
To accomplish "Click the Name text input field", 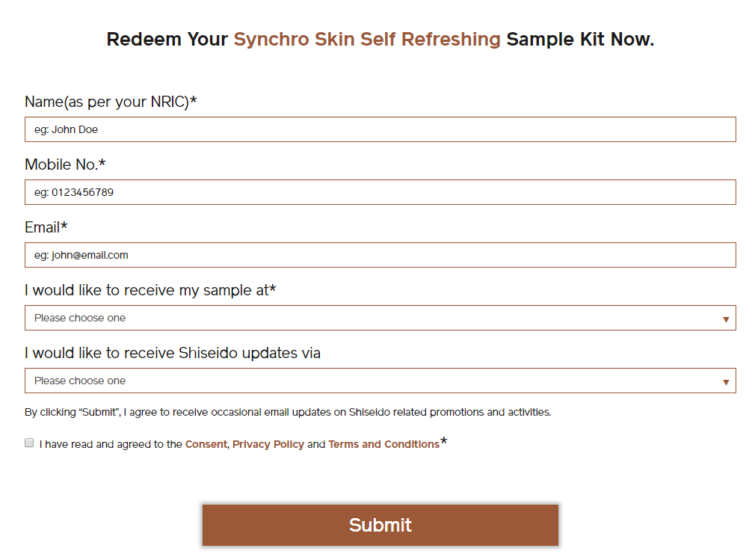I will [380, 129].
